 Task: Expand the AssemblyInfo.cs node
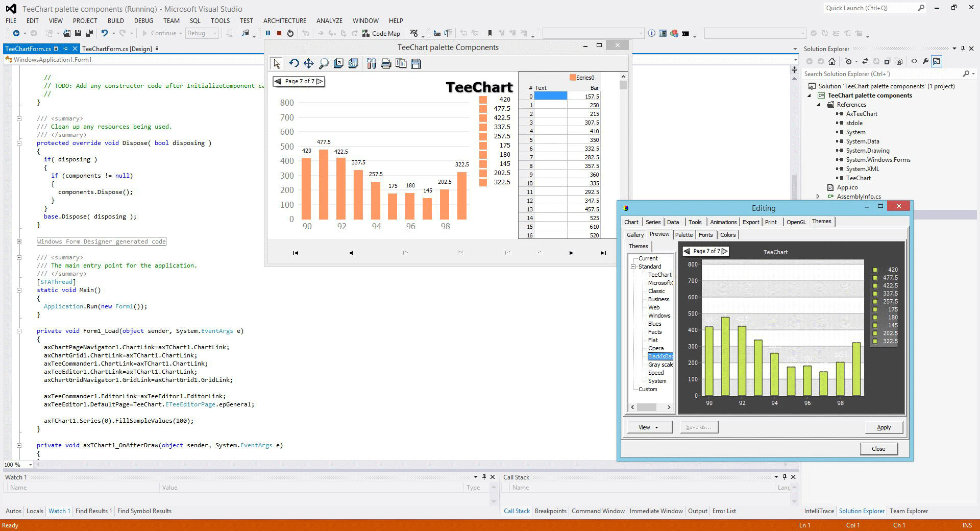818,197
